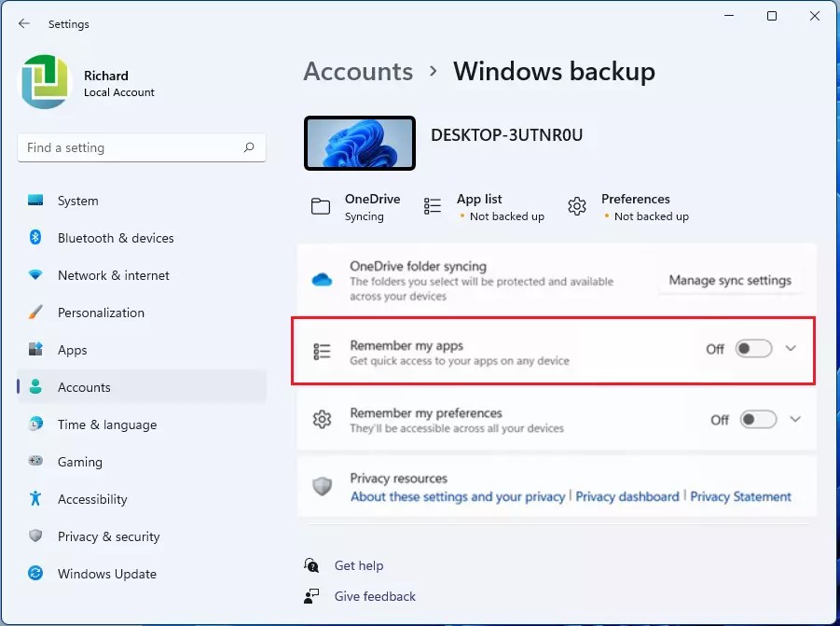Open the Privacy dashboard link
The image size is (840, 626).
(x=627, y=497)
